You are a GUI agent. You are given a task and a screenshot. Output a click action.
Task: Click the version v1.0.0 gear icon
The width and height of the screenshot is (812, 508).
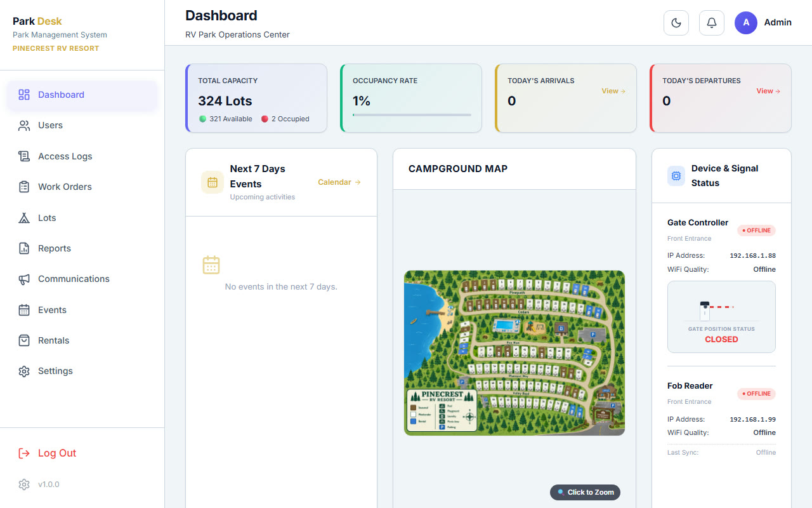point(24,485)
